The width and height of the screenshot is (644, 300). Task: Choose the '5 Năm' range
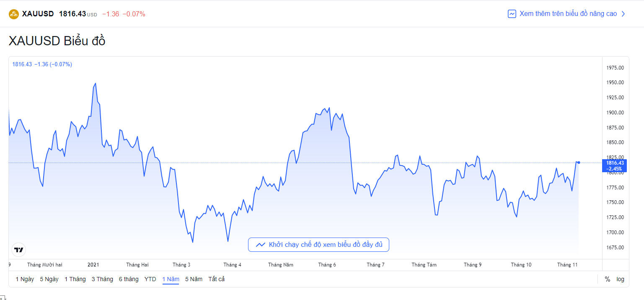click(x=194, y=279)
